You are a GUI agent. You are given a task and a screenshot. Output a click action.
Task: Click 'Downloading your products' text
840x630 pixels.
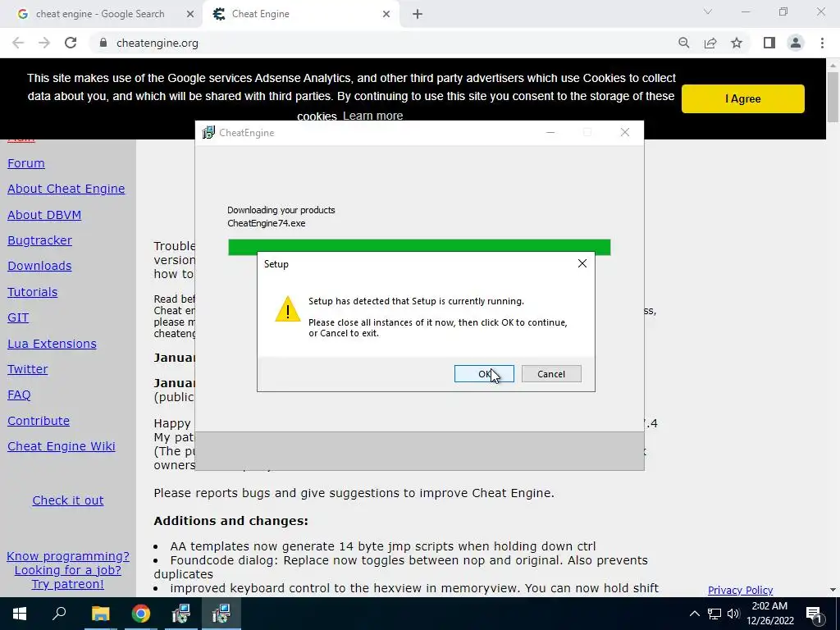point(281,210)
